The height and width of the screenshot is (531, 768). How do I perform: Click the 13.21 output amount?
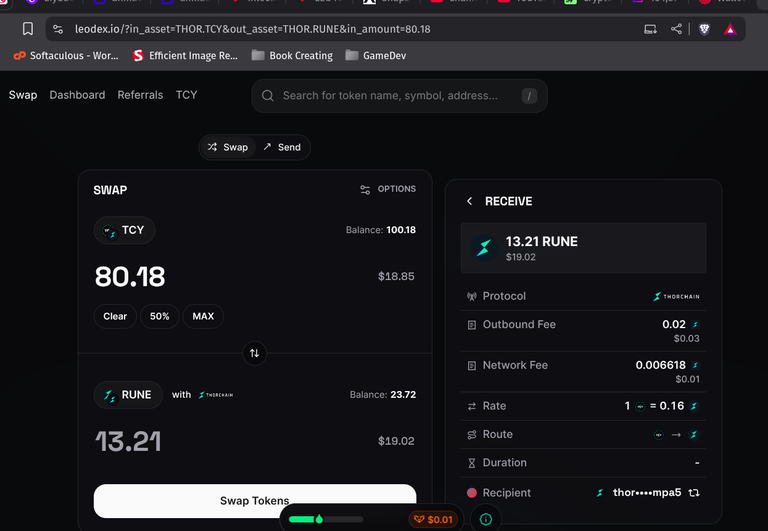(x=128, y=441)
